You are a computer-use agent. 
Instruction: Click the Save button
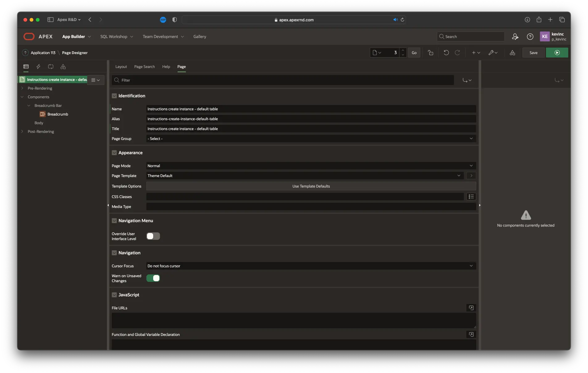tap(533, 53)
